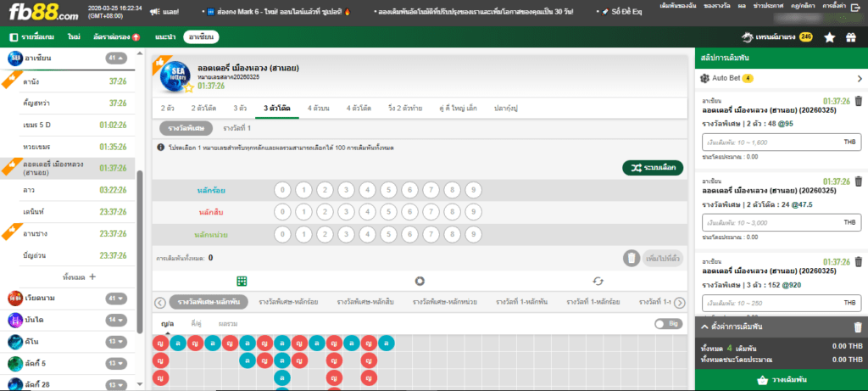
Task: Select อานชาง lottery in sidebar
Action: (x=68, y=233)
